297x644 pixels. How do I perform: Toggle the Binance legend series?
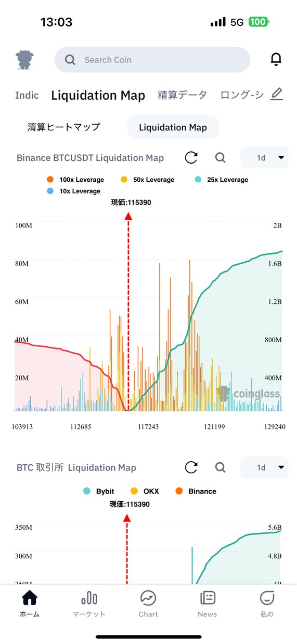pyautogui.click(x=196, y=491)
